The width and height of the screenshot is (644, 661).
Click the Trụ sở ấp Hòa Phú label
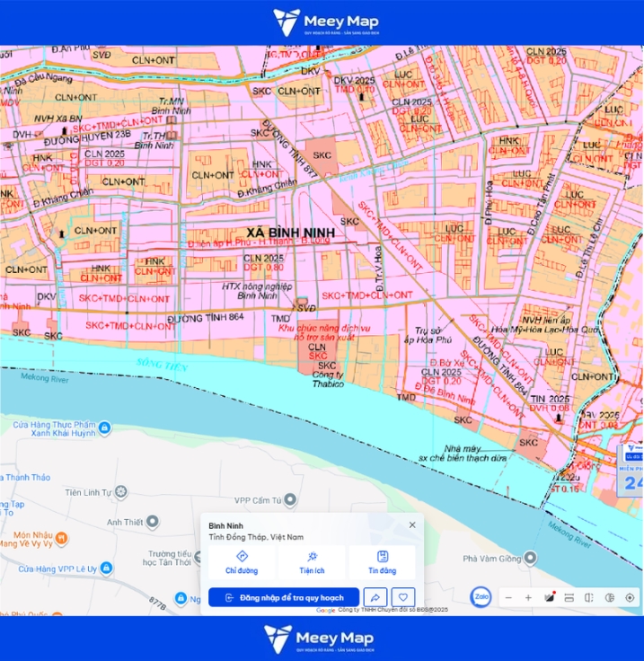pos(428,335)
